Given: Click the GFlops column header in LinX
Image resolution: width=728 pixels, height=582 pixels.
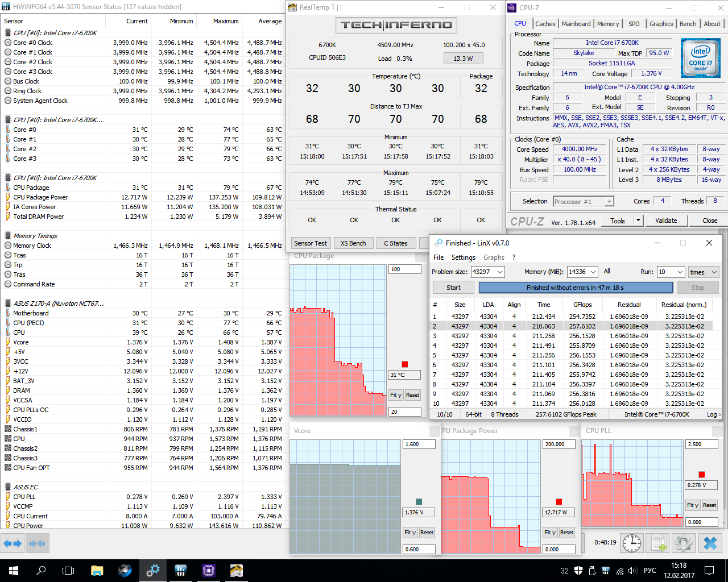Looking at the screenshot, I should click(x=582, y=305).
